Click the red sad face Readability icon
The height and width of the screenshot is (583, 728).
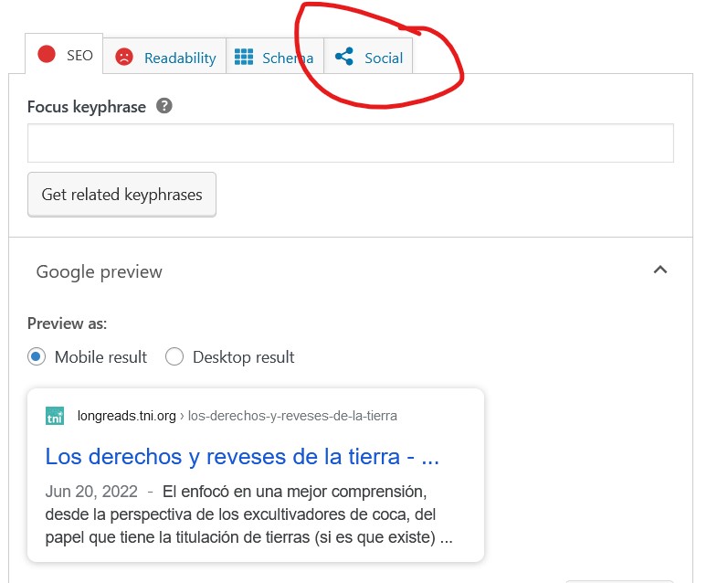click(x=124, y=58)
